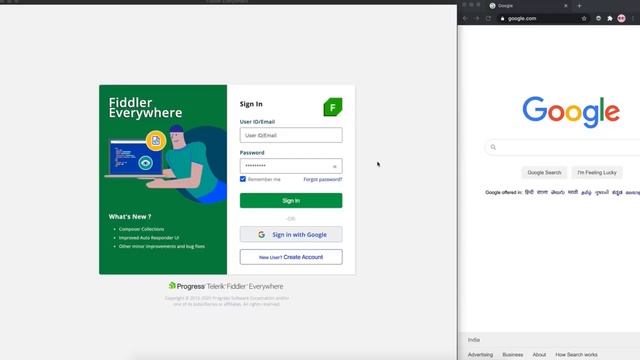Click I'm Feeling Lucky button

[597, 173]
